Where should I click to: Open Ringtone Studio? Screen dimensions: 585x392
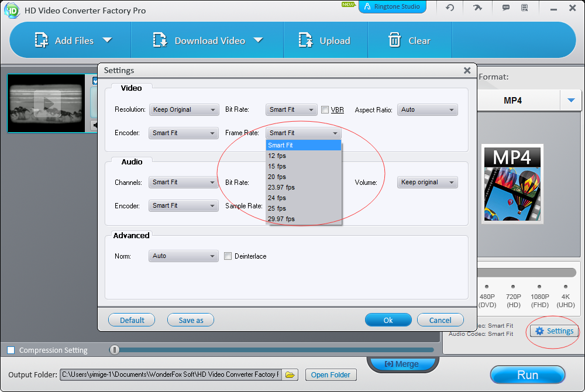(x=392, y=6)
